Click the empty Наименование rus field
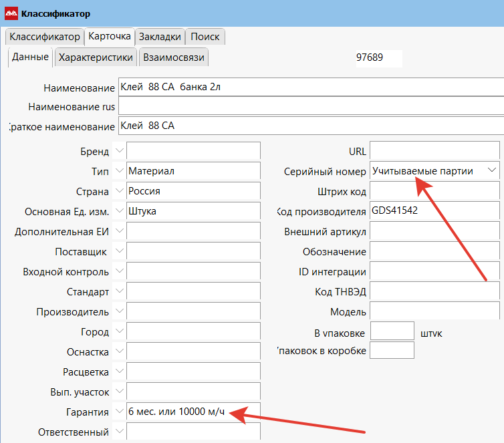This screenshot has height=443, width=504. [x=307, y=106]
